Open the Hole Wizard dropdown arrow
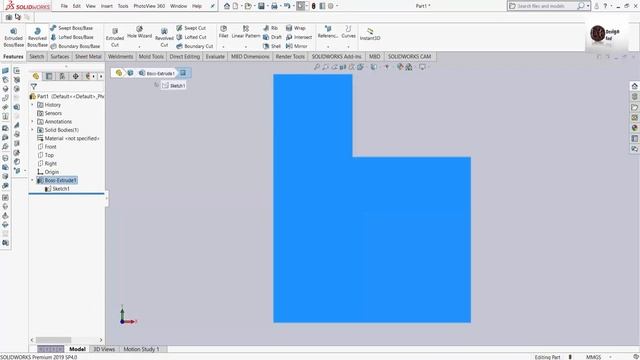The image size is (640, 360). tap(139, 47)
